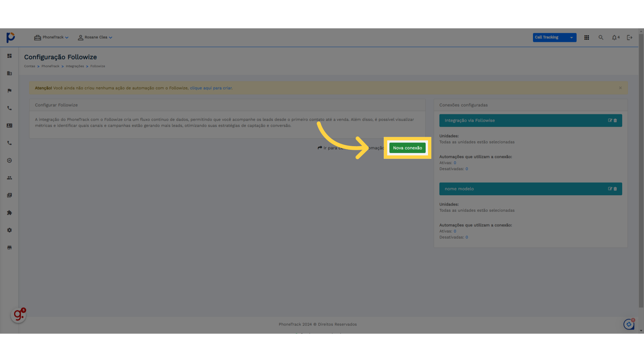Select the 'nome modelo' connection header
This screenshot has height=362, width=644.
[x=531, y=189]
